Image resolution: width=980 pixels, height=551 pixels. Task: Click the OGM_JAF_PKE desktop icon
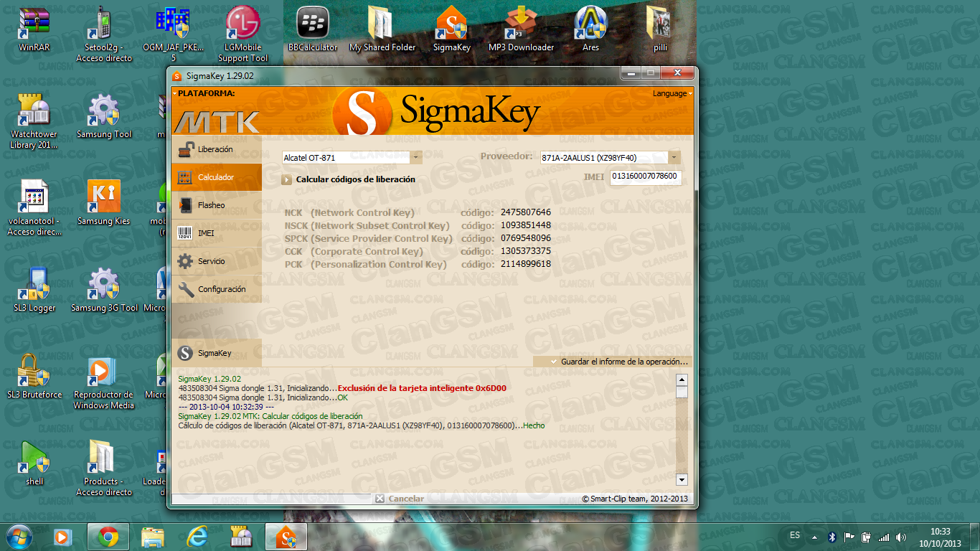pyautogui.click(x=172, y=34)
